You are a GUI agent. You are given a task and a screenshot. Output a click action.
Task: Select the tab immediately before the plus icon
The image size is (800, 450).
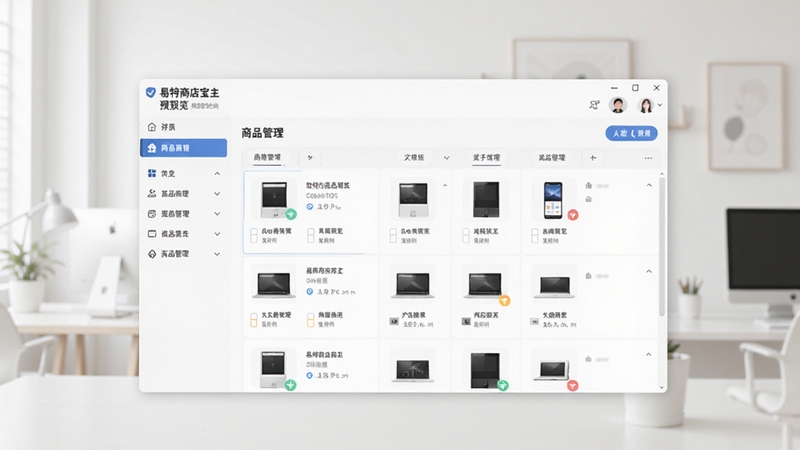[552, 158]
